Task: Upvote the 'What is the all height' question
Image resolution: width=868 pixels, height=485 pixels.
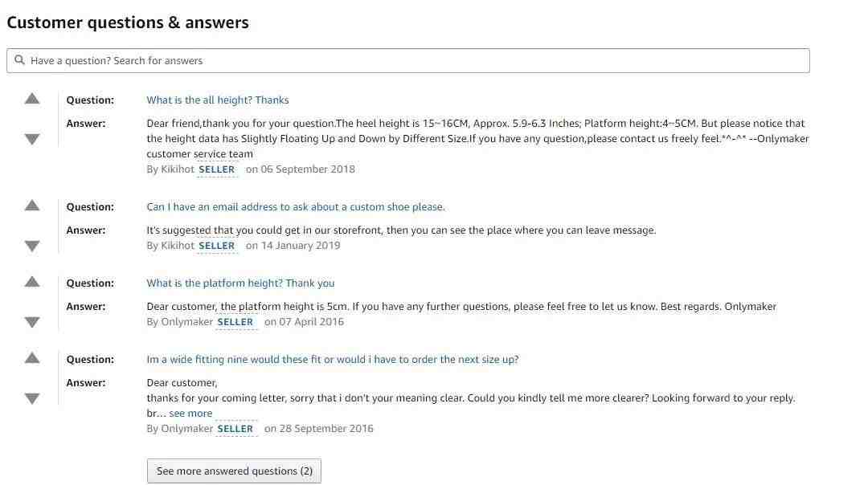Action: (x=32, y=99)
